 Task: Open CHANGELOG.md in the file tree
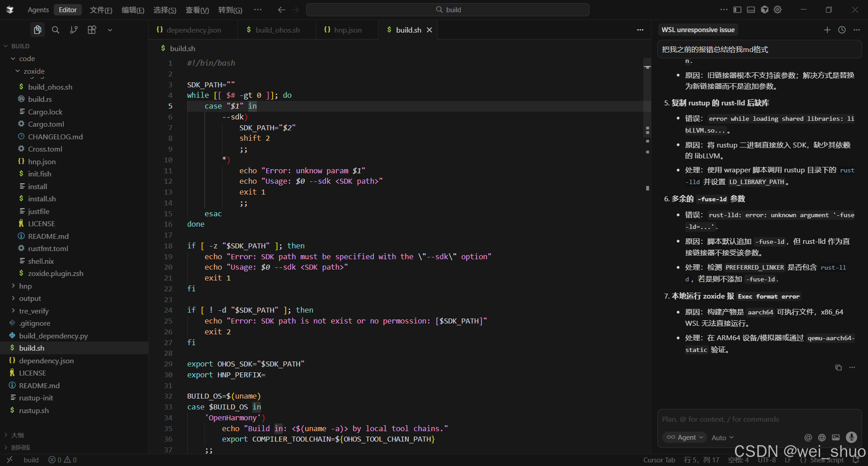[55, 137]
